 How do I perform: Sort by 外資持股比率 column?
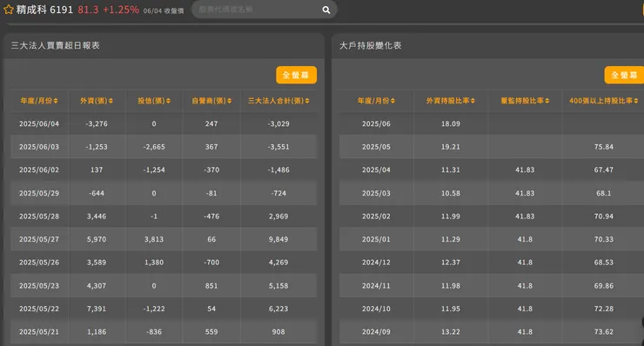[451, 101]
